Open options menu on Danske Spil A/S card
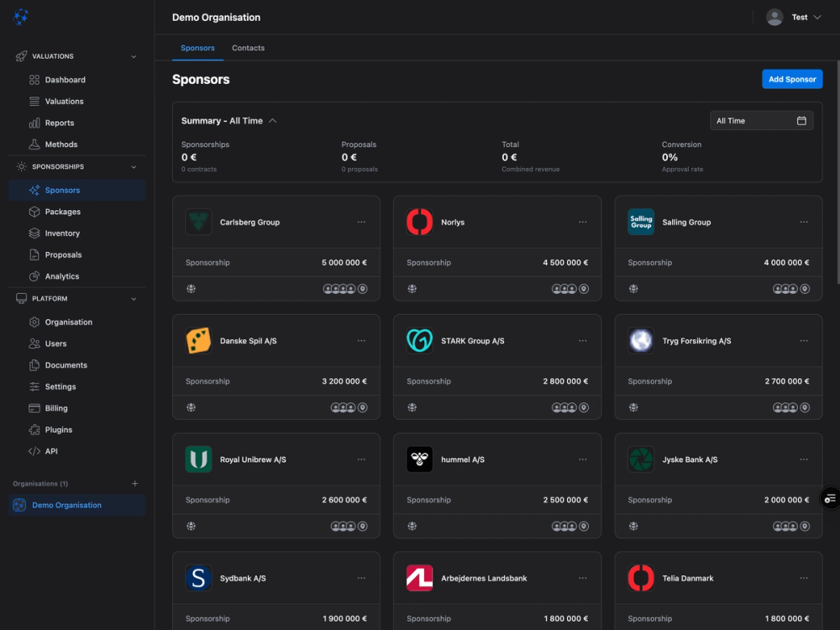Screen dimensions: 840x630 pyautogui.click(x=362, y=340)
